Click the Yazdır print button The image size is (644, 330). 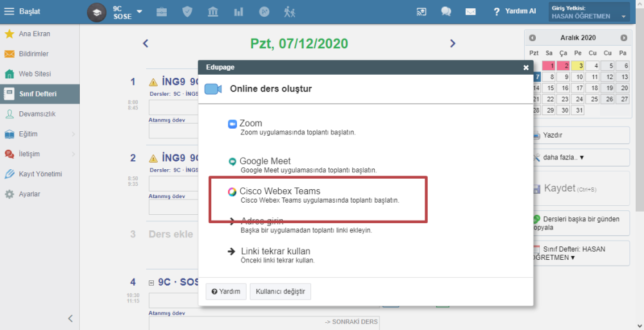point(581,135)
